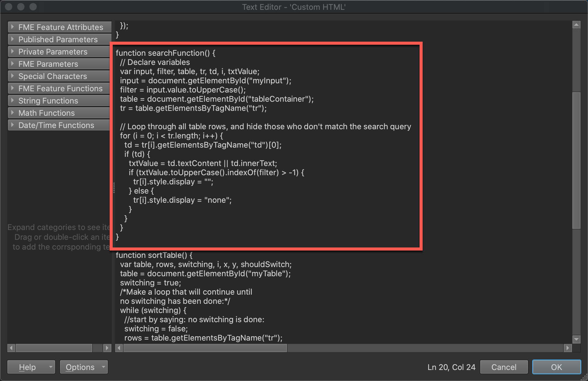588x381 pixels.
Task: Click the sidebar horizontal scroll right arrow
Action: tap(107, 348)
